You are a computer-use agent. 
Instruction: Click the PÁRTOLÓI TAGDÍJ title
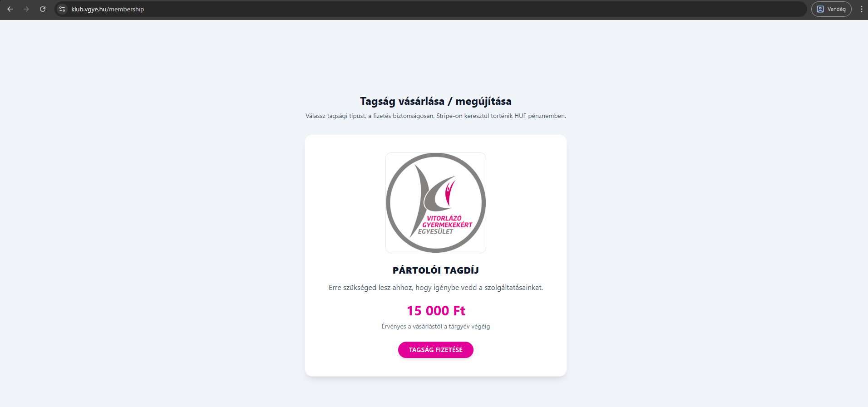pyautogui.click(x=436, y=270)
